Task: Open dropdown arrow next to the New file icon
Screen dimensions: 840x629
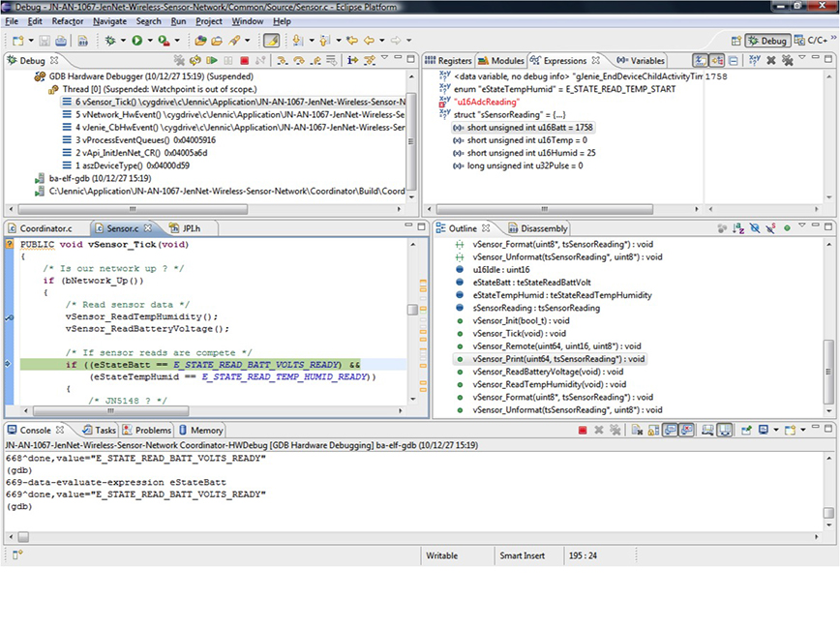Action: [31, 41]
